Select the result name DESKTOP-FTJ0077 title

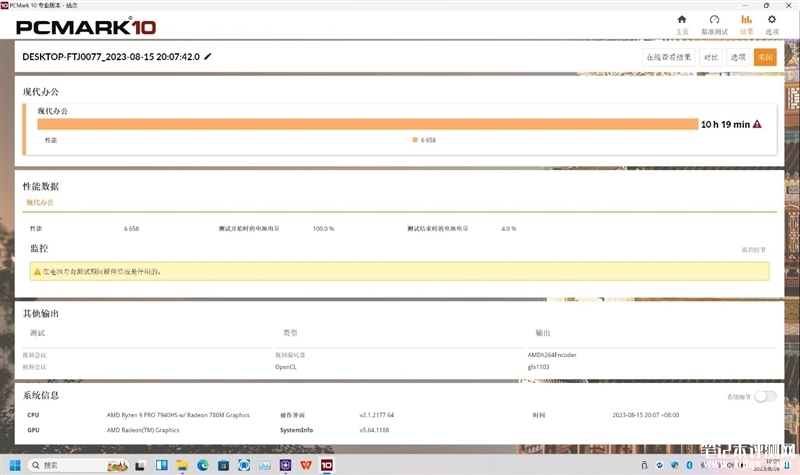tap(111, 57)
